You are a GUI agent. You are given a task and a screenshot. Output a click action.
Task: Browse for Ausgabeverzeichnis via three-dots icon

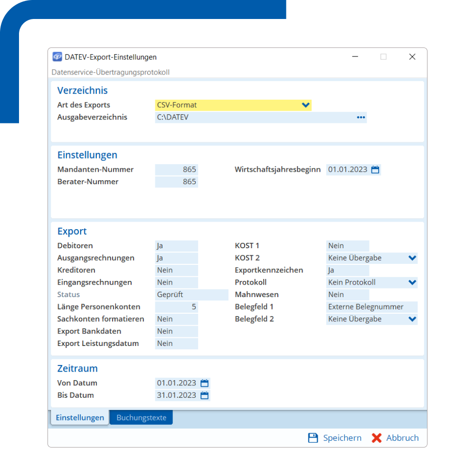361,117
